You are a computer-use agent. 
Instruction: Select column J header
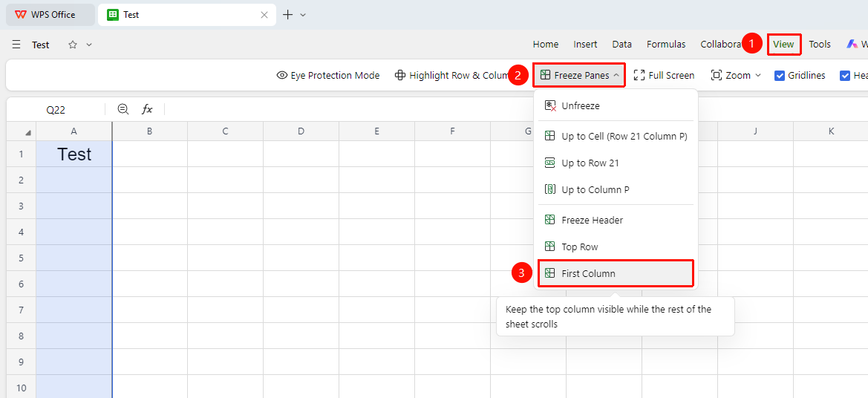click(x=756, y=131)
